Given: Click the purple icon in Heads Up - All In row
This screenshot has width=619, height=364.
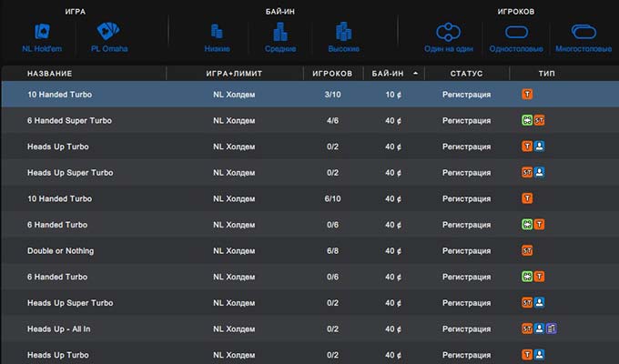Looking at the screenshot, I should tap(552, 329).
